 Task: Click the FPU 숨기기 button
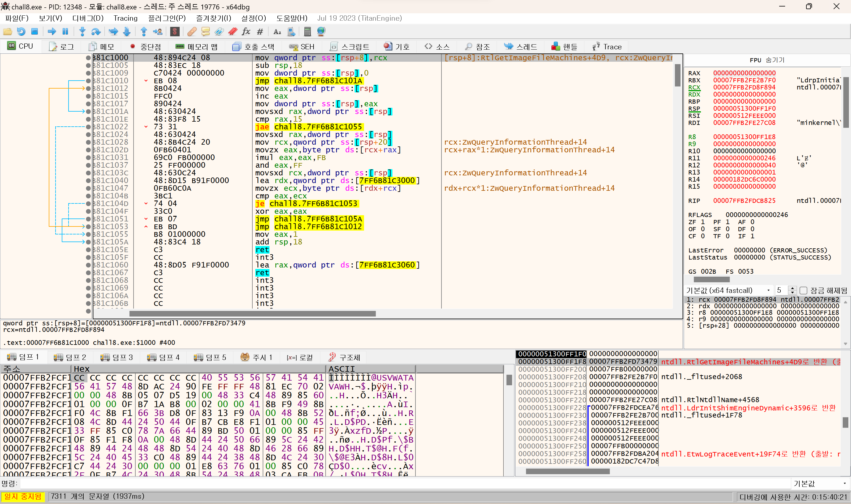(767, 60)
